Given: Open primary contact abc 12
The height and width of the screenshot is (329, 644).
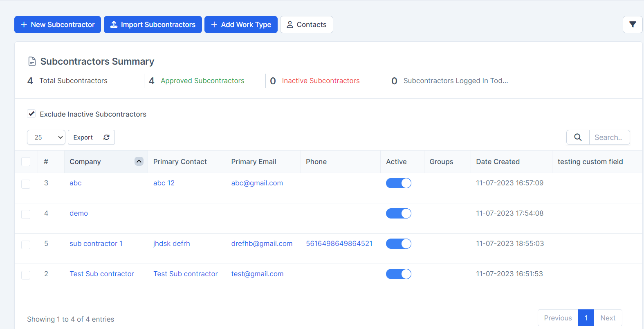Looking at the screenshot, I should (164, 183).
